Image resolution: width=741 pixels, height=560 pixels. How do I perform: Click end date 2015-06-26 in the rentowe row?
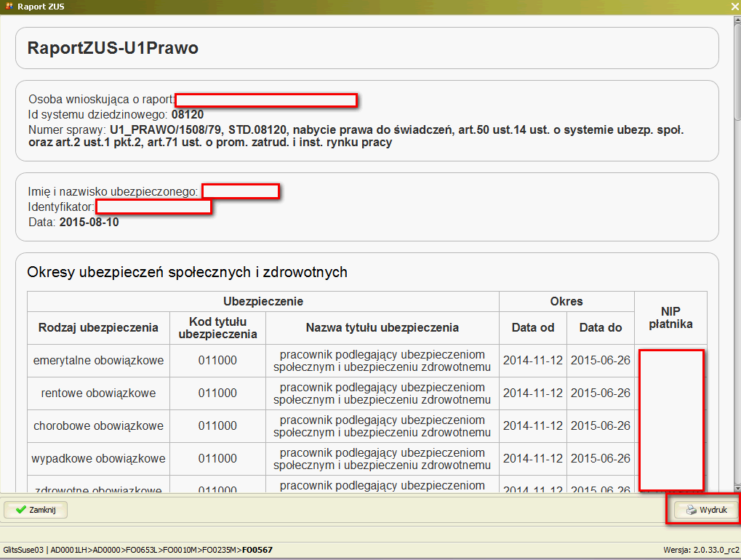click(601, 393)
